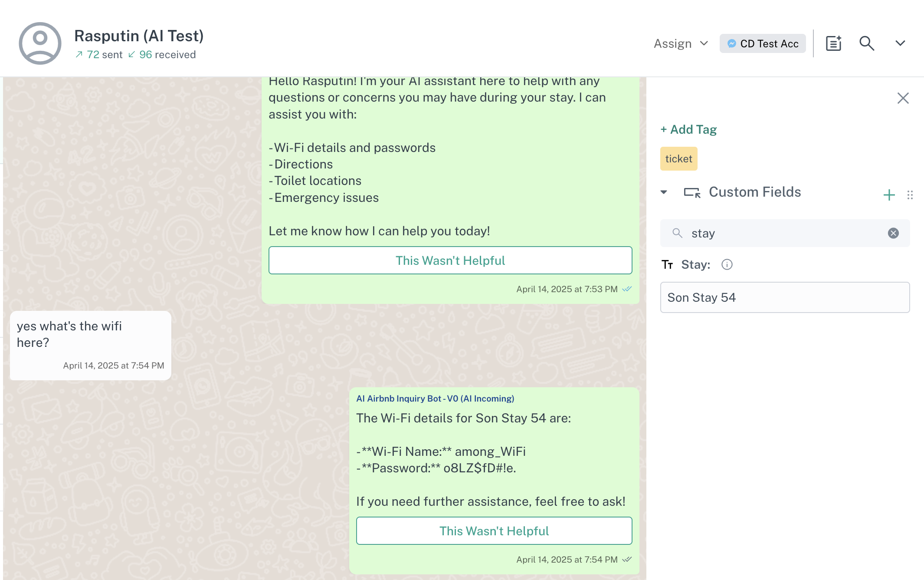This screenshot has height=580, width=924.
Task: Click the Custom Fields panel icon
Action: (691, 193)
